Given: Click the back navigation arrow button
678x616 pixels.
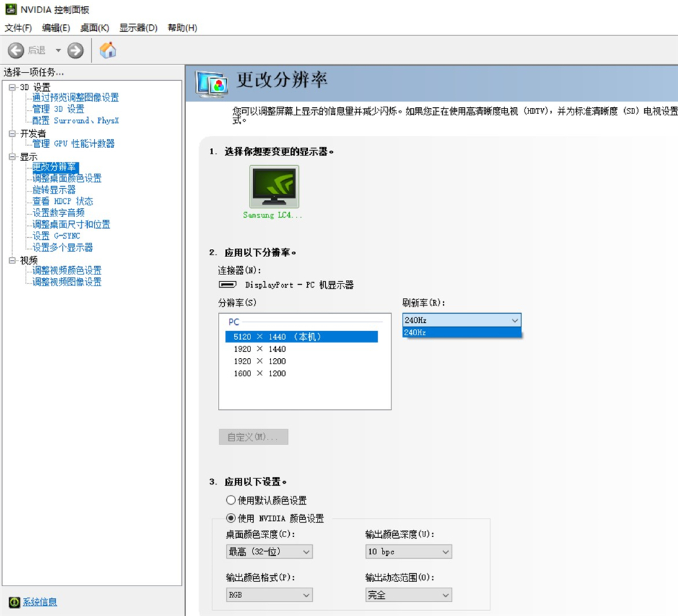Looking at the screenshot, I should click(15, 50).
